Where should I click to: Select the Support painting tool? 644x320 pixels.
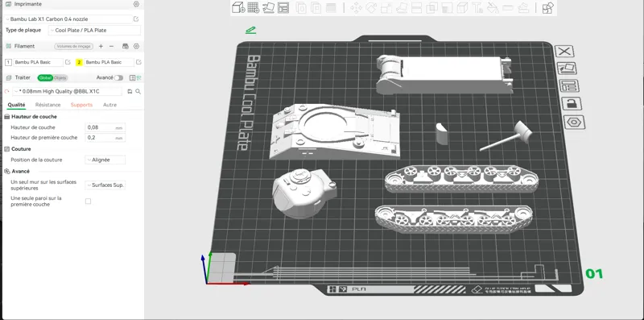(447, 8)
